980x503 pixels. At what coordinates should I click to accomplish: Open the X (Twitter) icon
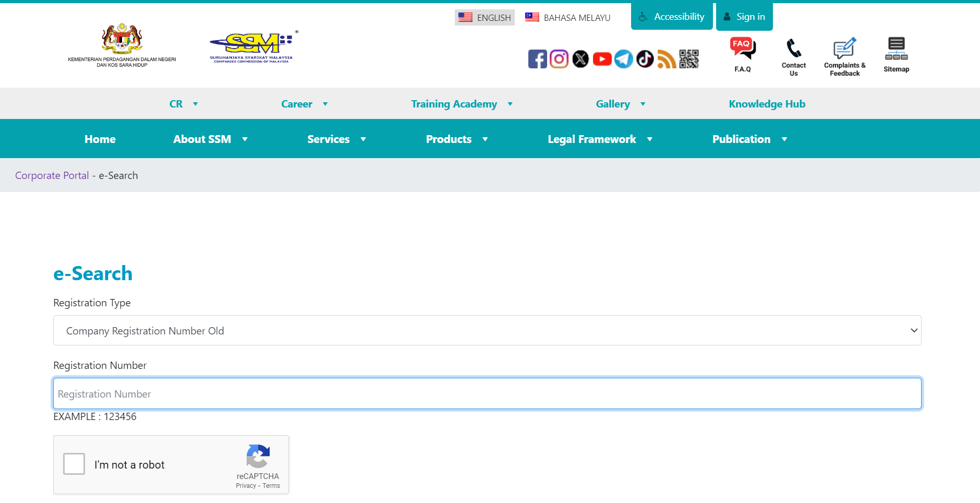click(x=580, y=59)
